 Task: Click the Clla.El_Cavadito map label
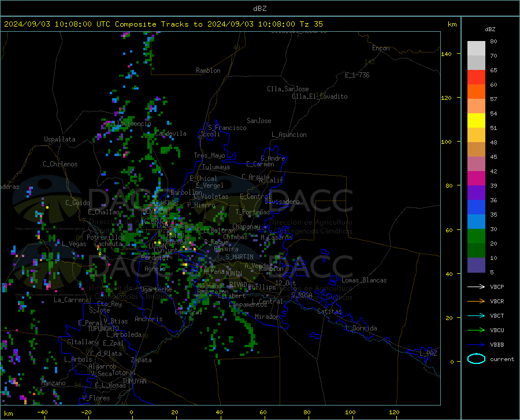(x=320, y=96)
